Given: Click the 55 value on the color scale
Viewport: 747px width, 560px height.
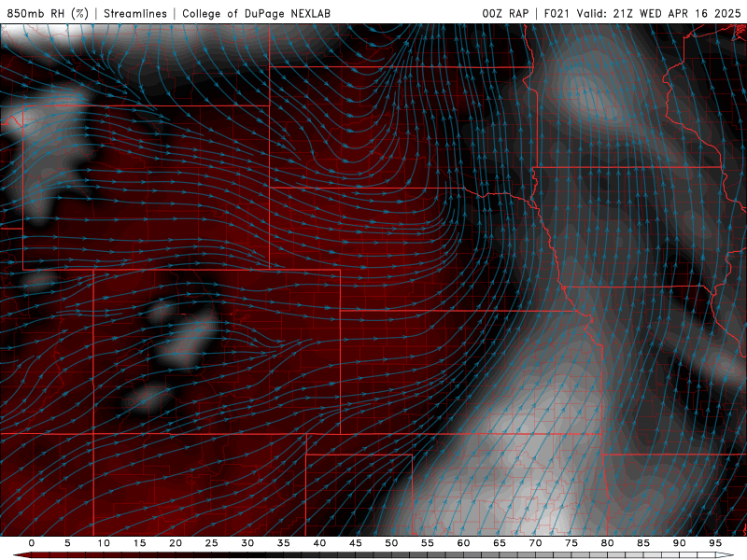Looking at the screenshot, I should pos(428,543).
